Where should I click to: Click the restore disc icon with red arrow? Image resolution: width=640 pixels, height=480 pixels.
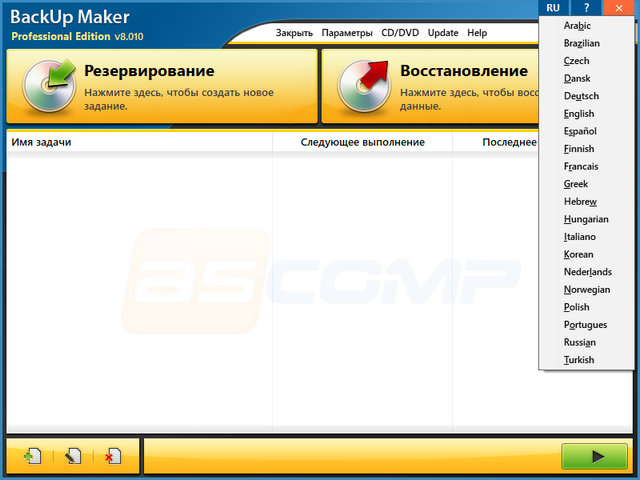tap(362, 86)
